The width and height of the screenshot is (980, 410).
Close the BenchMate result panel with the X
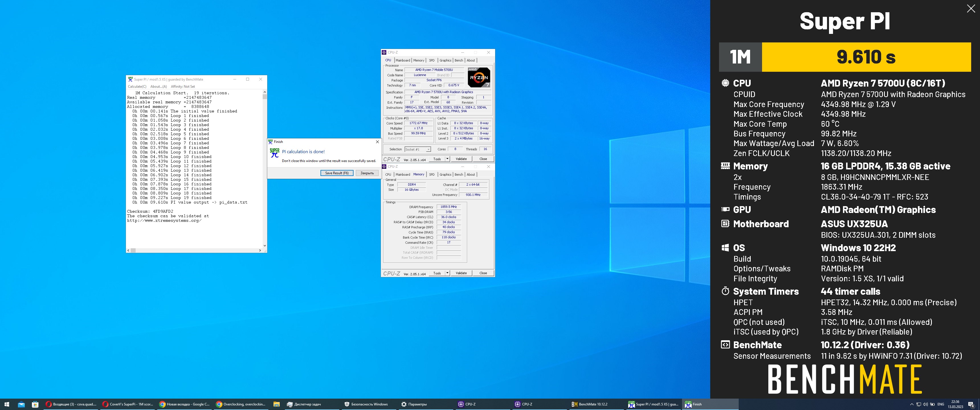pos(971,9)
